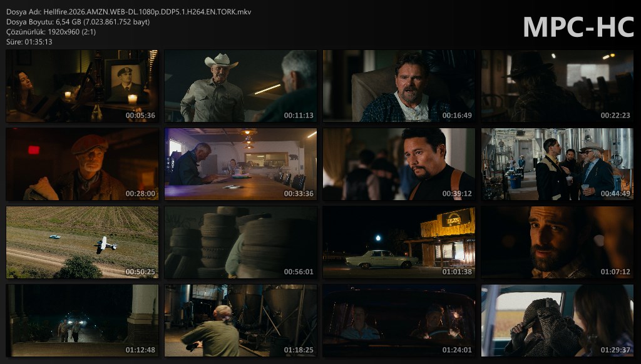Viewport: 641px width, 364px height.
Task: Select the diner counter frame at 00:33:36
Action: click(x=240, y=164)
